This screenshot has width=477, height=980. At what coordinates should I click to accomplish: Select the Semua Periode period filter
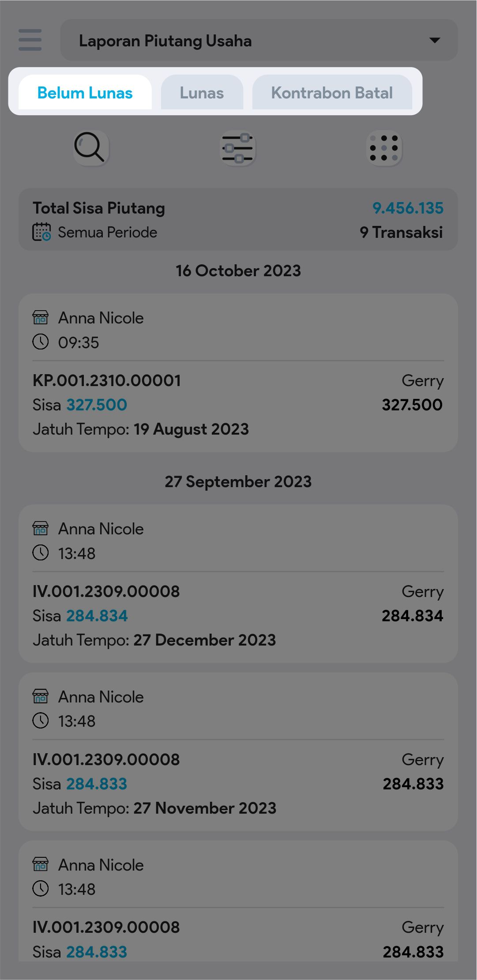(x=107, y=232)
